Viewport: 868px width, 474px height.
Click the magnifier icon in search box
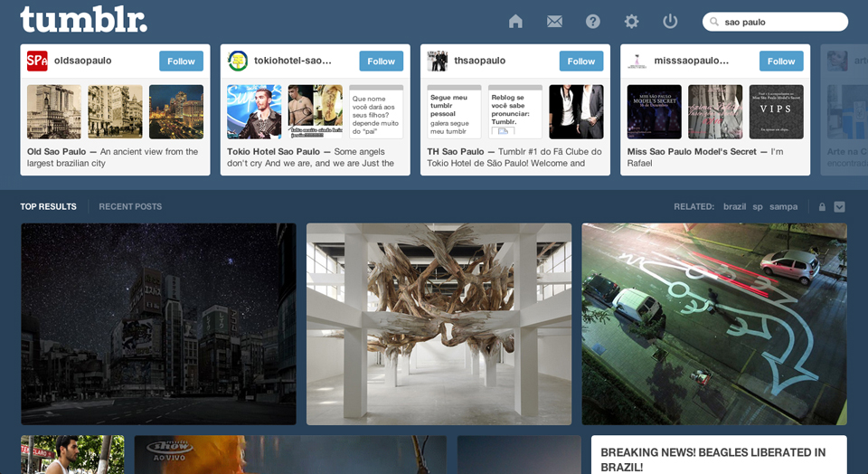coord(714,22)
